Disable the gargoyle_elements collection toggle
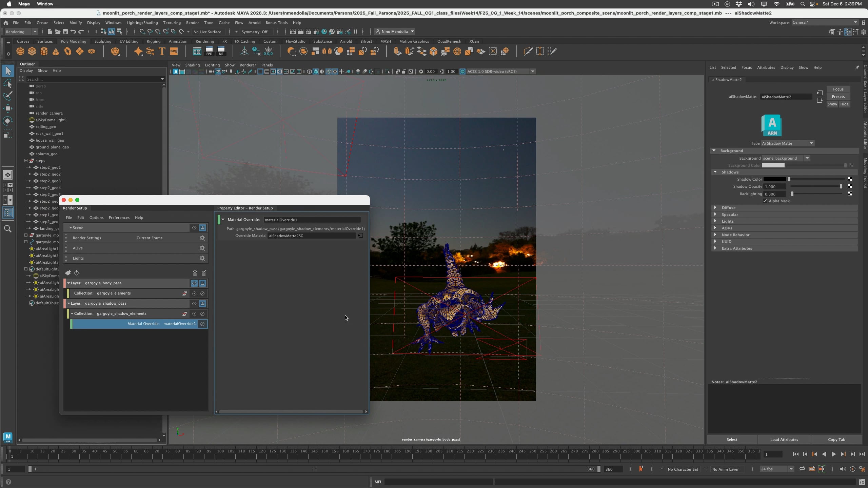 (202, 293)
